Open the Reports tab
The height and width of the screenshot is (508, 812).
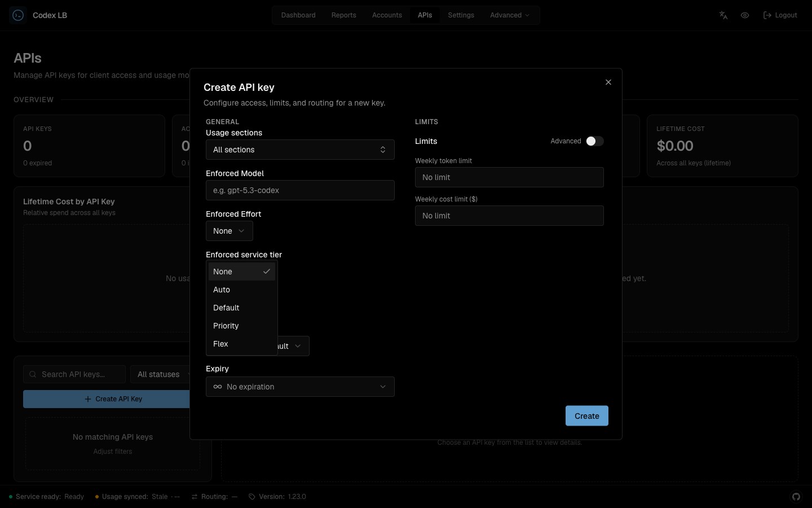[x=344, y=15]
